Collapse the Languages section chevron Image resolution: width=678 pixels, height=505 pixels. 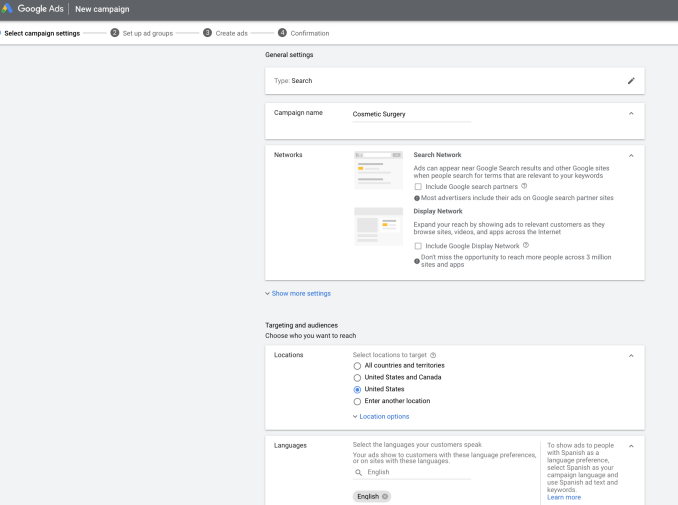click(x=631, y=446)
